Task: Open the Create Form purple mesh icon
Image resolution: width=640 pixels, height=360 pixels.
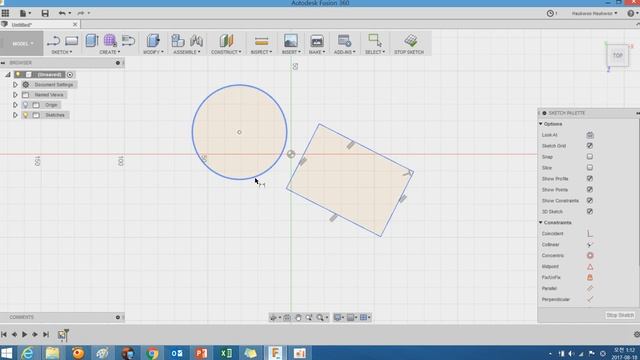Action: [110, 40]
